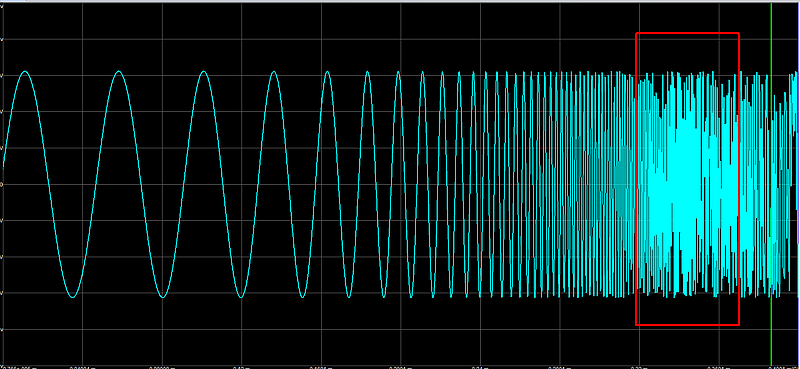Click the first waveform trough from left

point(72,296)
